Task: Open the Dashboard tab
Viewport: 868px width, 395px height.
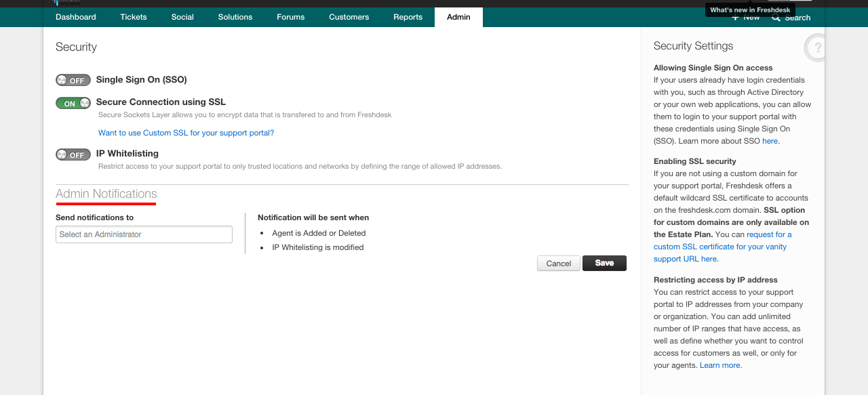Action: pyautogui.click(x=76, y=17)
